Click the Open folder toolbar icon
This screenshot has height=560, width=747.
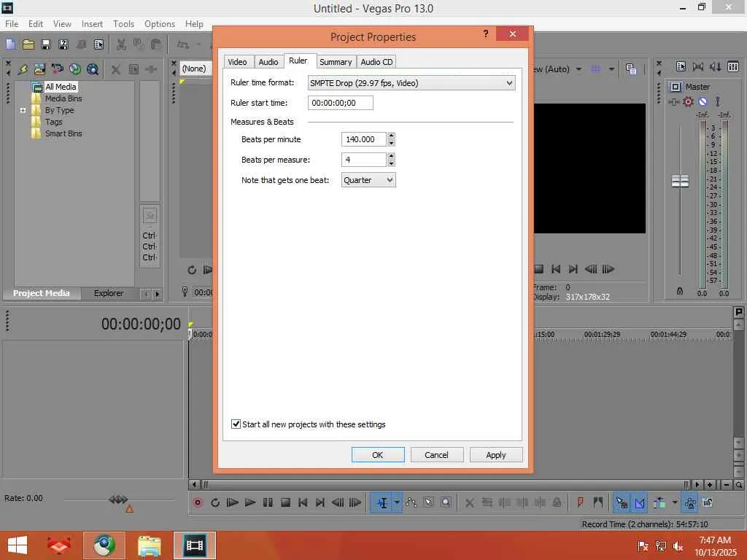[x=28, y=44]
